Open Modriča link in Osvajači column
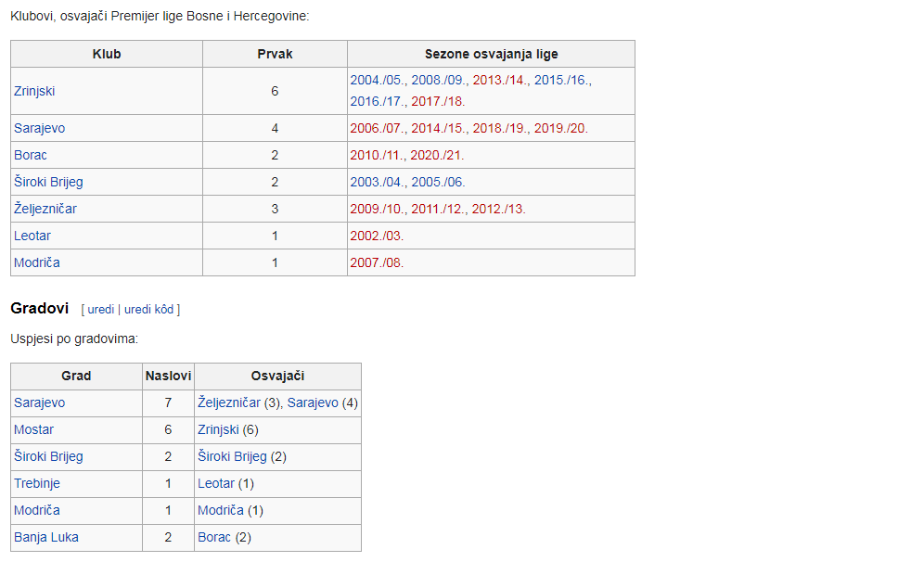This screenshot has width=924, height=562. (x=221, y=510)
